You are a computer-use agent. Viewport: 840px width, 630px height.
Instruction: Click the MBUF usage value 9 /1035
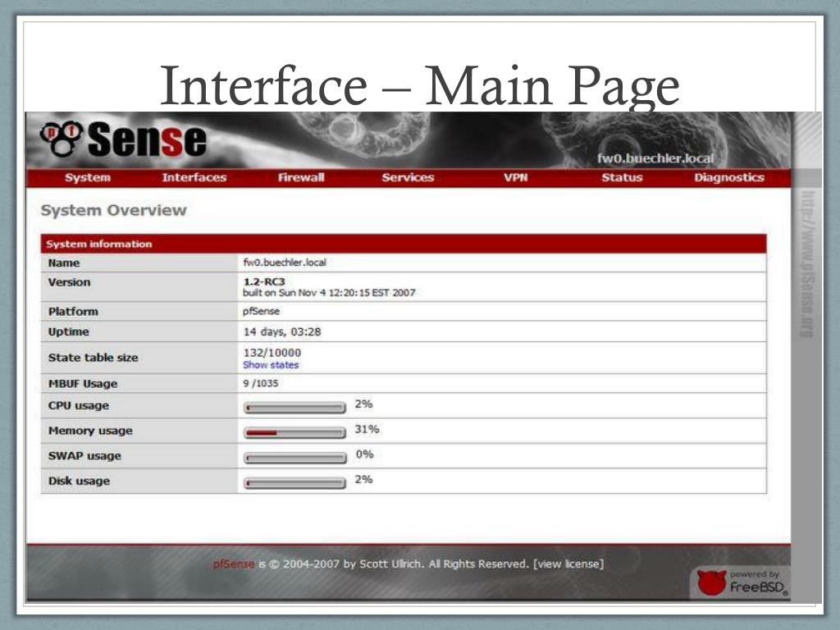tap(261, 383)
